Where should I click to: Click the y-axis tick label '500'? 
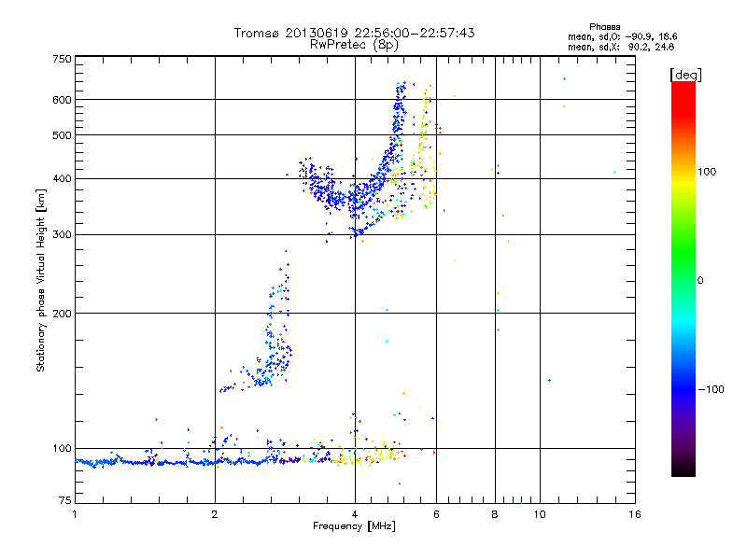tap(62, 135)
